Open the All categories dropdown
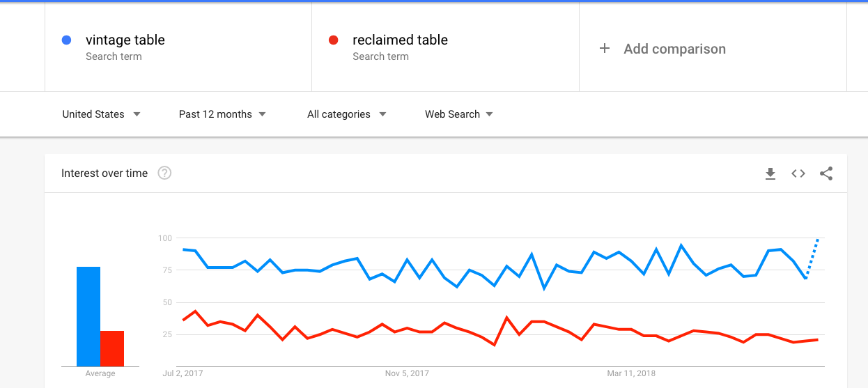This screenshot has height=388, width=868. [x=347, y=114]
